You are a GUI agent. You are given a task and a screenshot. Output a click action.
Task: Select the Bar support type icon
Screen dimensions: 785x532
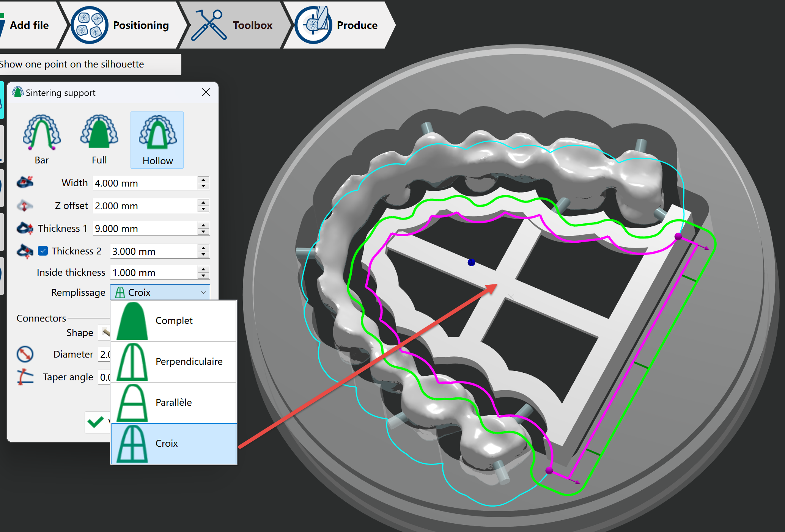point(42,132)
